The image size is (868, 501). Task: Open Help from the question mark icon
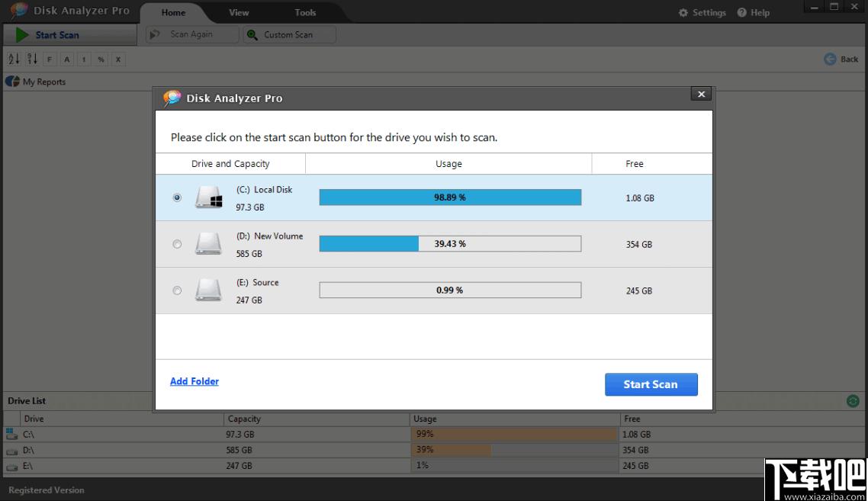pyautogui.click(x=742, y=12)
